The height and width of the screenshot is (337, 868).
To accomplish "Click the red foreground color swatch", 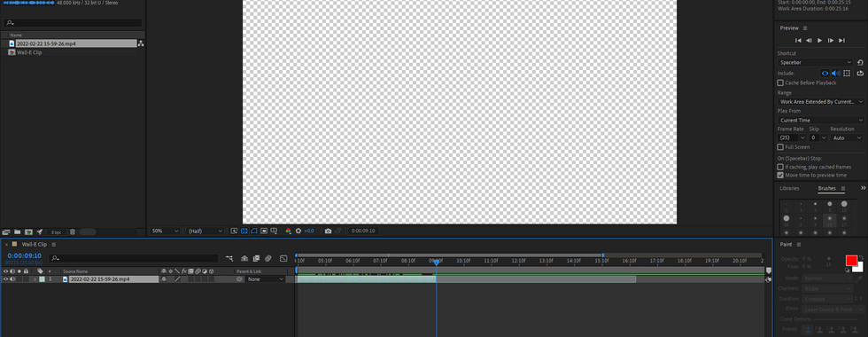I will click(x=851, y=261).
